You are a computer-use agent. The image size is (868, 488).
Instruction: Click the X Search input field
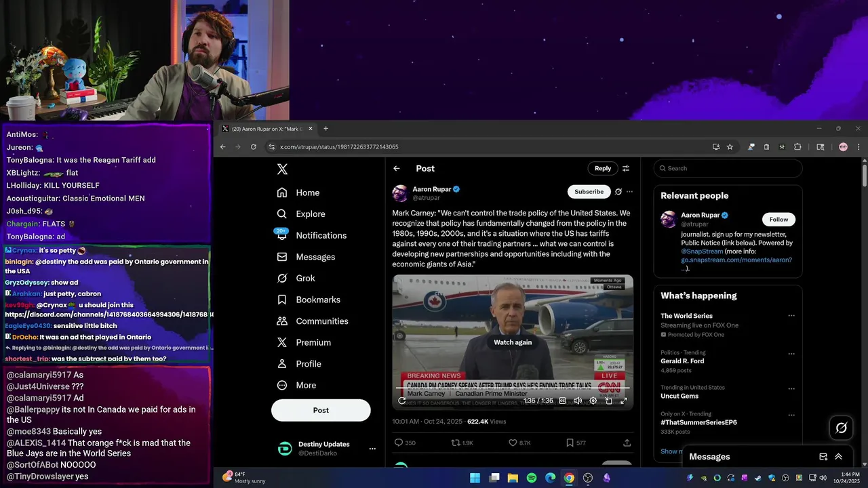click(728, 169)
